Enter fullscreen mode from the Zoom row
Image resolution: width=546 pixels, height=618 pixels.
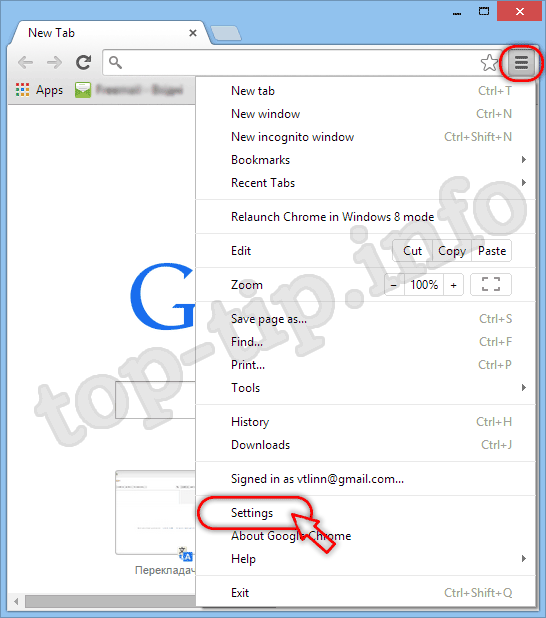(x=491, y=284)
